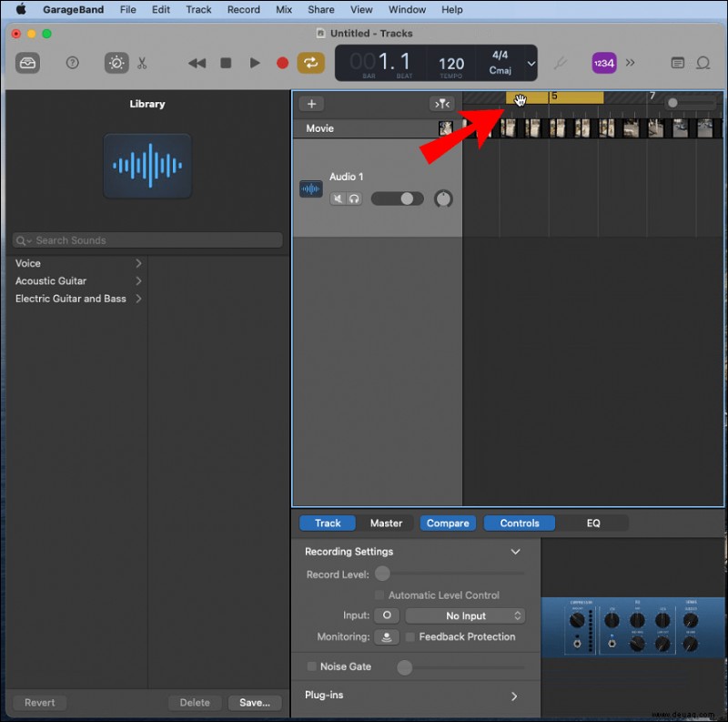Toggle the input Monitoring button
The width and height of the screenshot is (728, 722).
click(386, 636)
